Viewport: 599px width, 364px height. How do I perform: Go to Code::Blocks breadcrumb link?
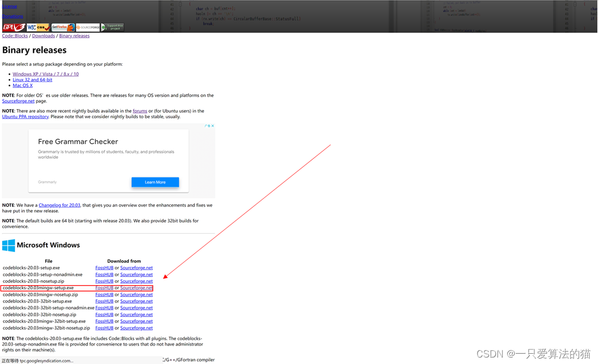pos(15,36)
